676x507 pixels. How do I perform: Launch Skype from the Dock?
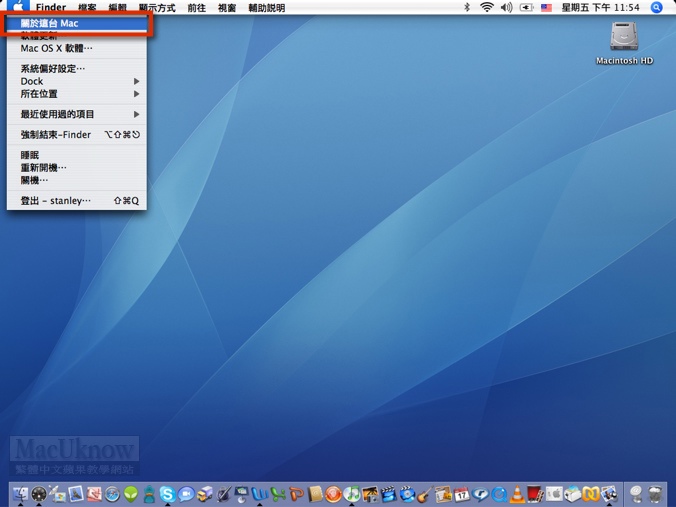tap(168, 494)
